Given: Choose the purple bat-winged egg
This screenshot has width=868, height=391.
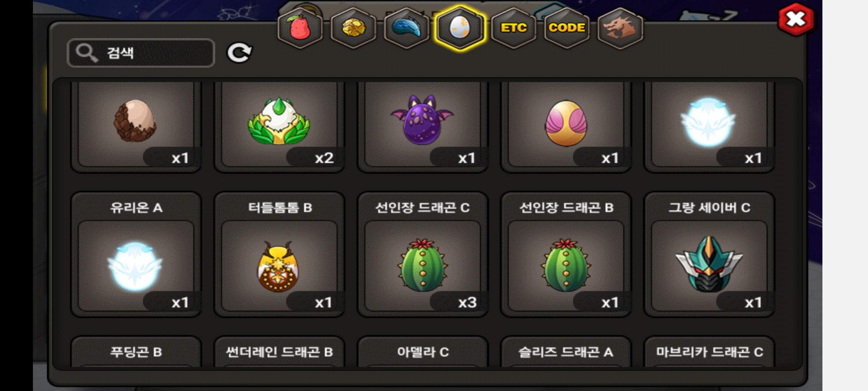Looking at the screenshot, I should 422,124.
